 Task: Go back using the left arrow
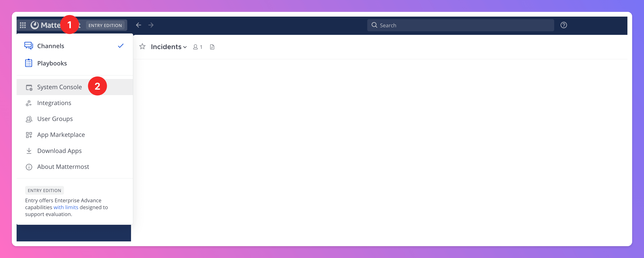139,25
